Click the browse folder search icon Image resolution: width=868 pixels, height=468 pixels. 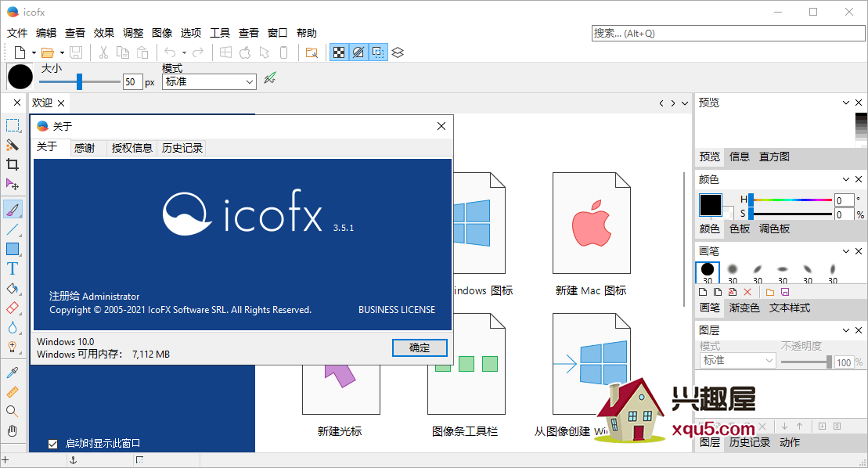312,52
